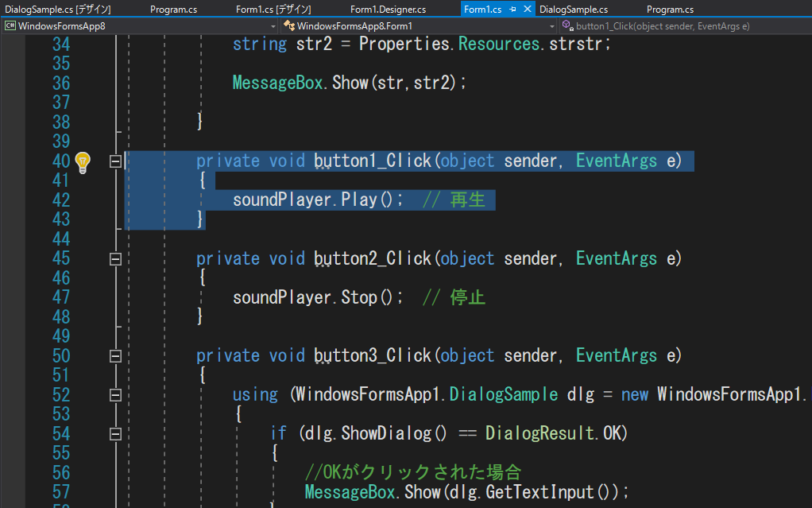Screen dimensions: 812x508
Task: Click EventArgs in the button2_Click signature
Action: (x=617, y=258)
